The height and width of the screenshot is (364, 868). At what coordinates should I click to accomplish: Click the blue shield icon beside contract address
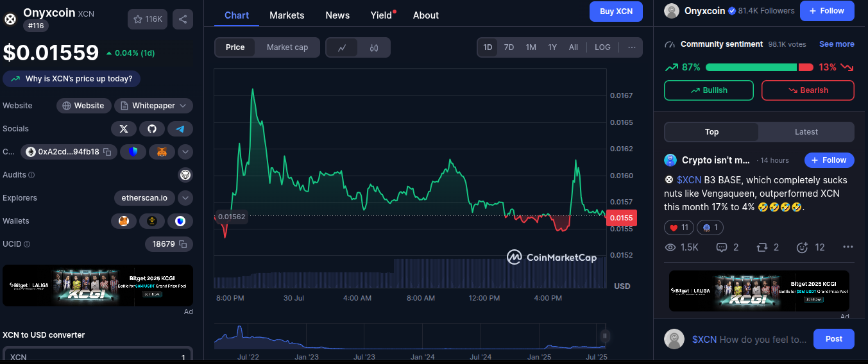tap(133, 152)
